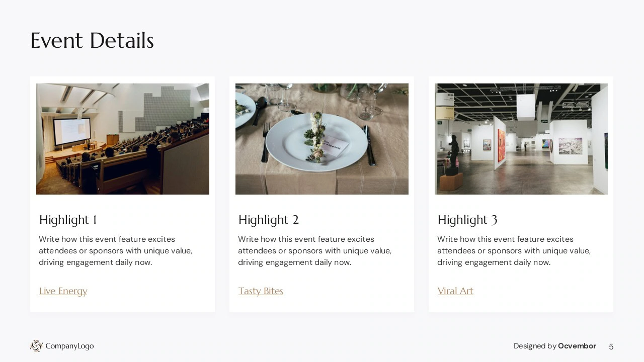Click the place card on the white plate
Screen dimensions: 644x362
pos(334,146)
